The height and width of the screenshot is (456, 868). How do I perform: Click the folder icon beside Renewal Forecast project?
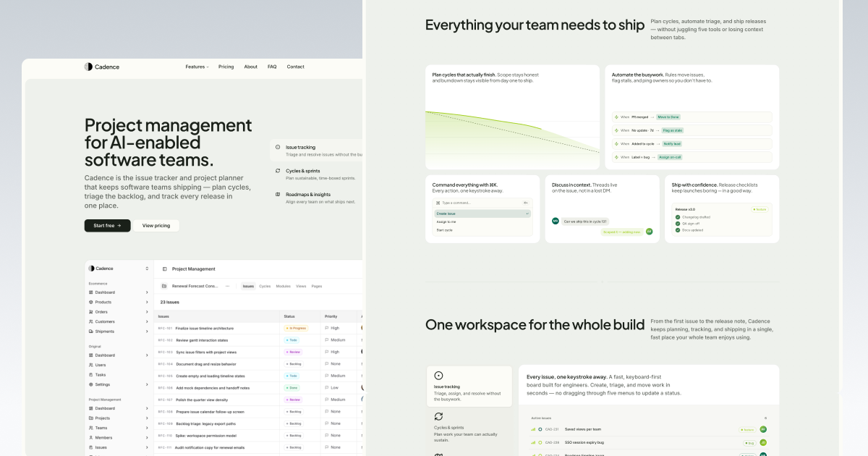[x=164, y=286]
